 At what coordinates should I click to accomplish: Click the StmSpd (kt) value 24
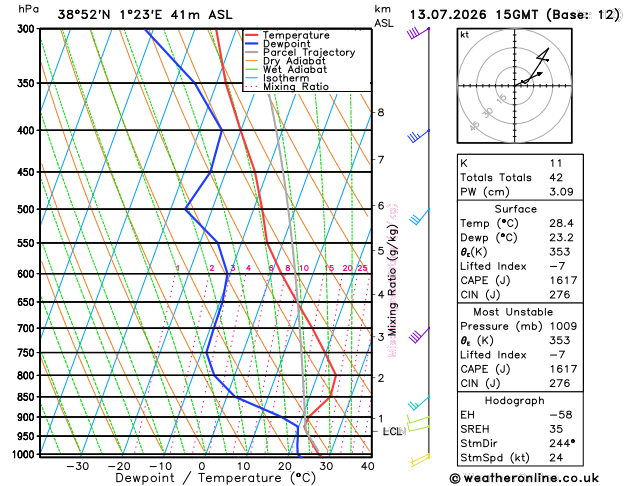556,458
